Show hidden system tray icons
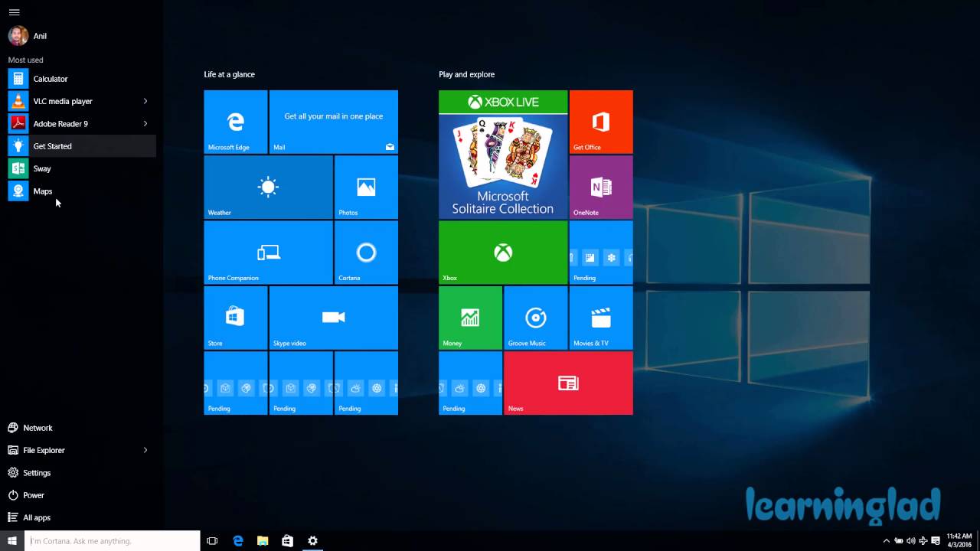The height and width of the screenshot is (551, 980). 887,541
